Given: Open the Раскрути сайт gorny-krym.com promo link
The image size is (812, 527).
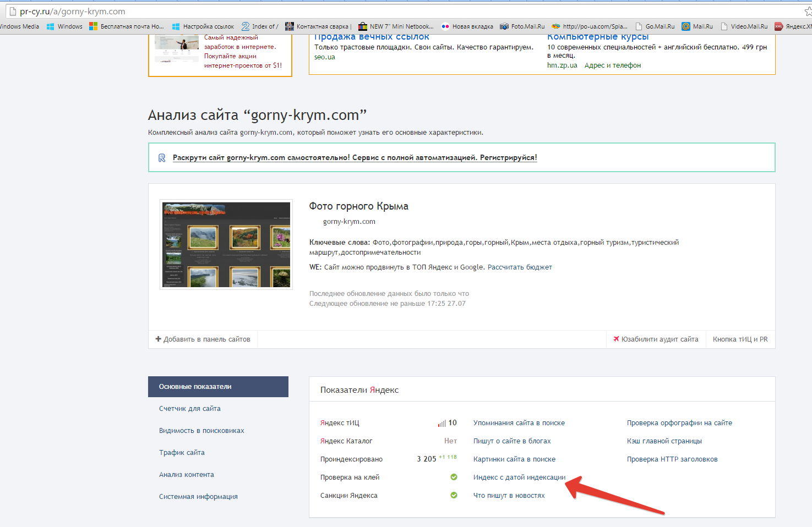Looking at the screenshot, I should [x=355, y=157].
